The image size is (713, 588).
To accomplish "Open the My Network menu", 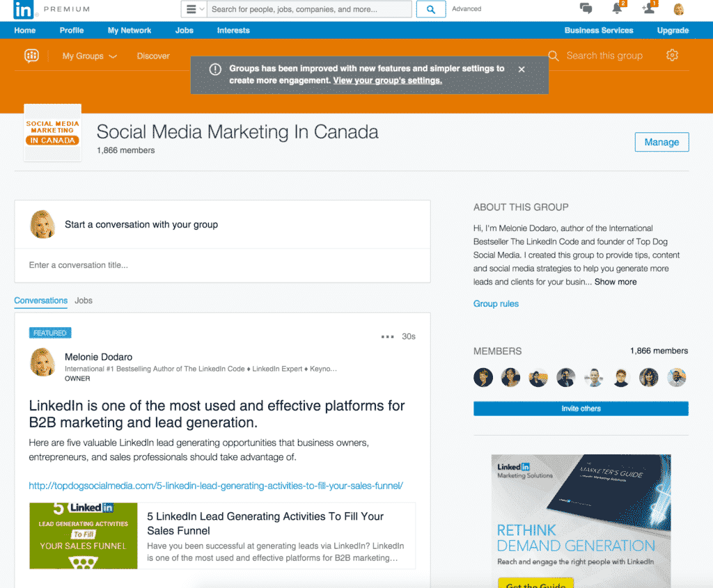I will click(x=130, y=31).
